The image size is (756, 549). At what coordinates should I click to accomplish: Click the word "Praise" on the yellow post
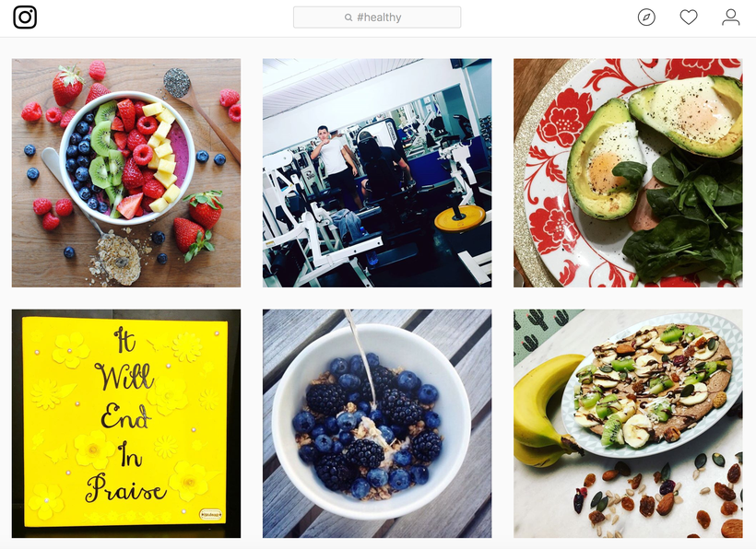pyautogui.click(x=126, y=488)
